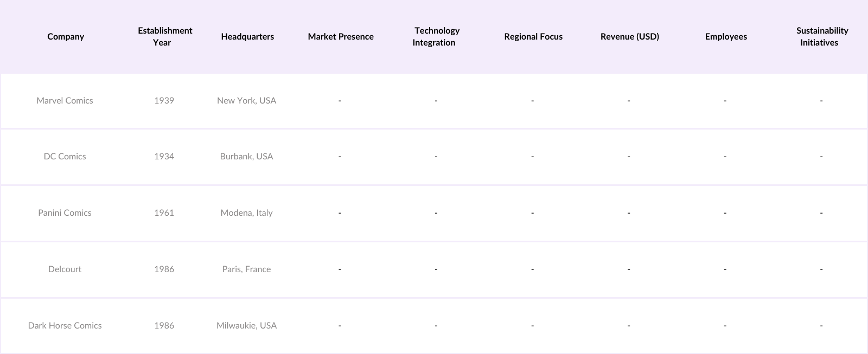Click the Delcourt company cell
The image size is (868, 354).
click(65, 269)
